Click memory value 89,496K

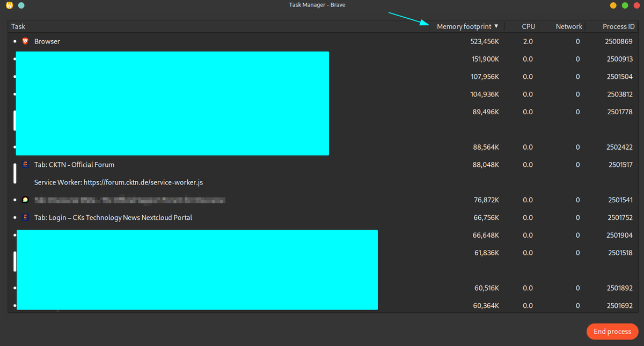click(486, 112)
